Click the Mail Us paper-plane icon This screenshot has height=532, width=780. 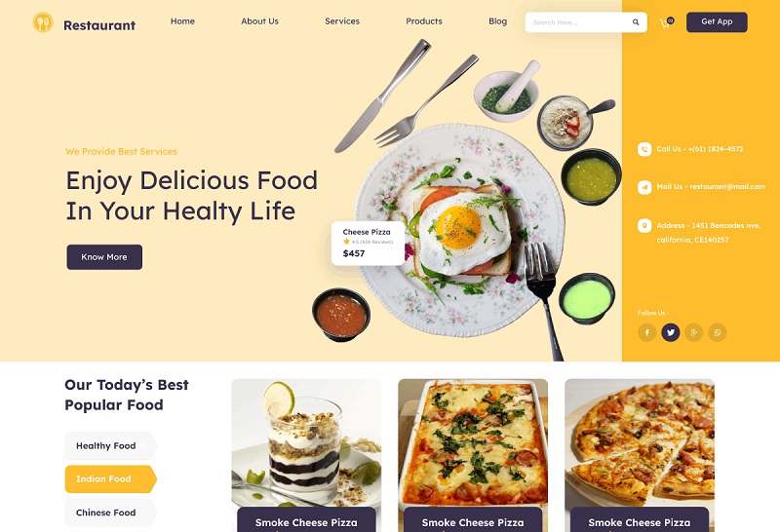pos(644,187)
